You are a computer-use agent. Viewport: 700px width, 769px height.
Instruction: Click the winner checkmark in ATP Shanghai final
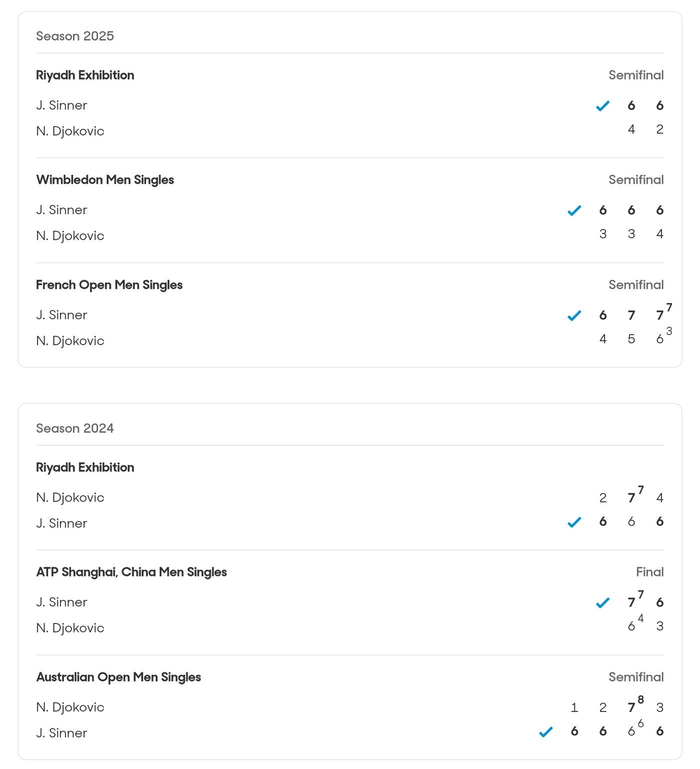[x=602, y=603]
